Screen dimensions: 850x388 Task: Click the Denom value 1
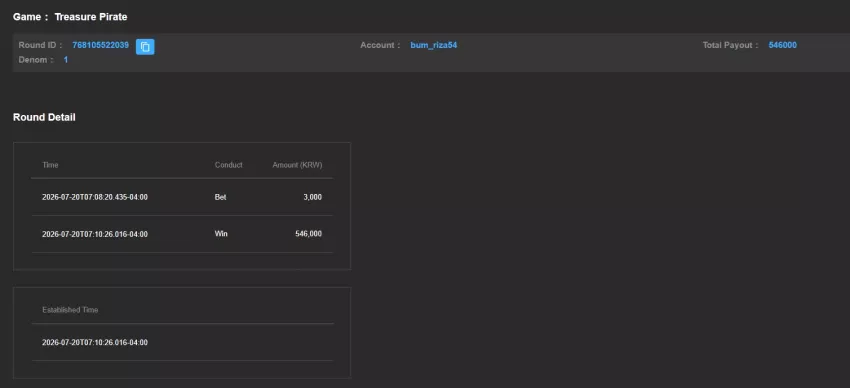click(x=66, y=60)
